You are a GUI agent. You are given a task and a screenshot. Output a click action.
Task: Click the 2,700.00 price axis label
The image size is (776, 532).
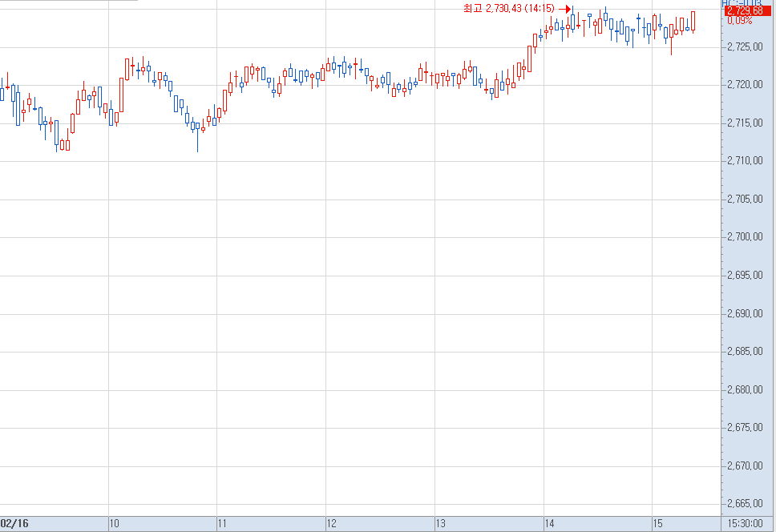coord(745,237)
